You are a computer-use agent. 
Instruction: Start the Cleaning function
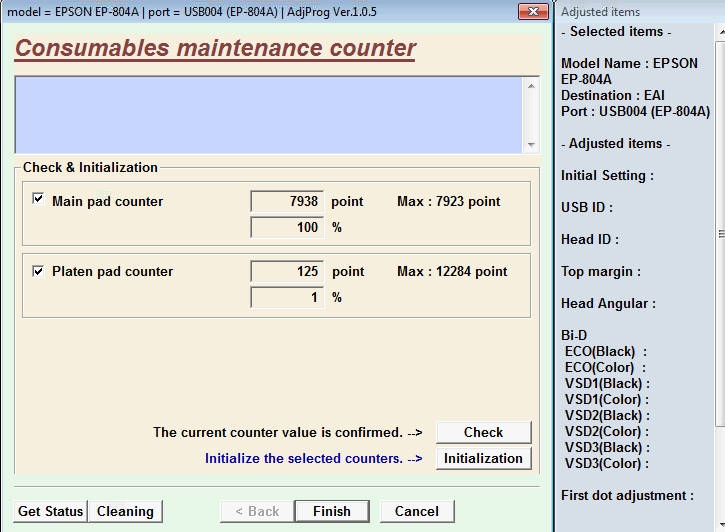(x=125, y=511)
